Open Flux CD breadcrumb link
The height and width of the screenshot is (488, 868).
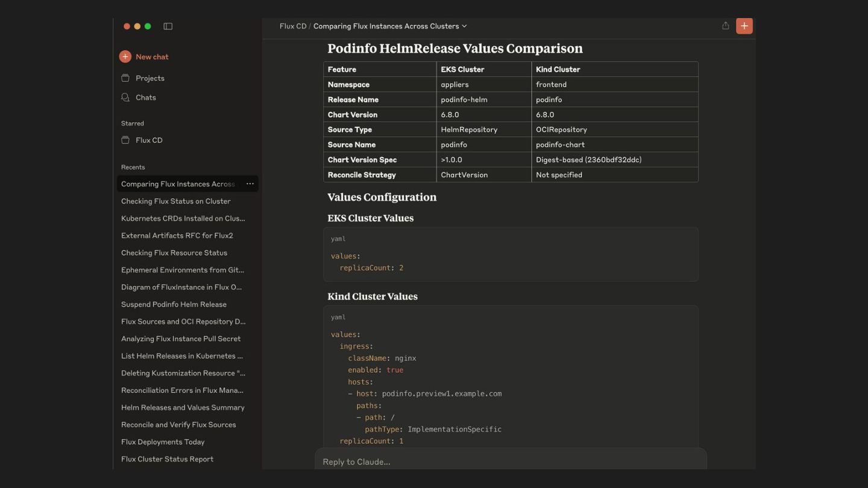click(x=293, y=27)
